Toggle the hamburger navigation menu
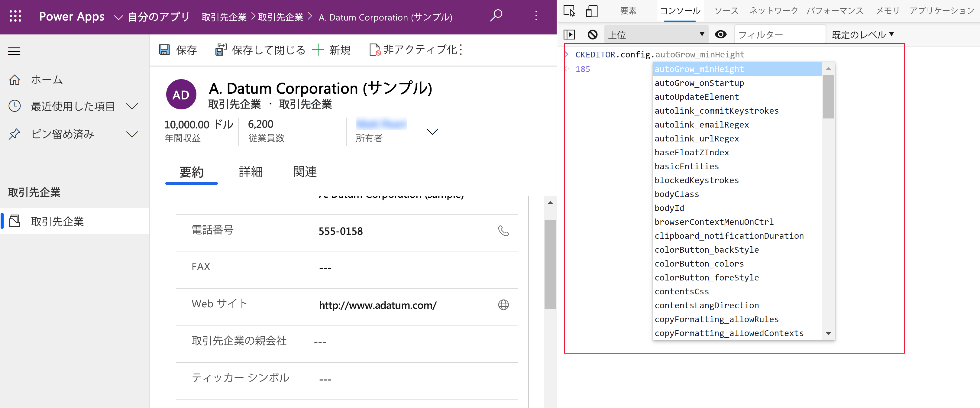Image resolution: width=980 pixels, height=408 pixels. point(15,51)
